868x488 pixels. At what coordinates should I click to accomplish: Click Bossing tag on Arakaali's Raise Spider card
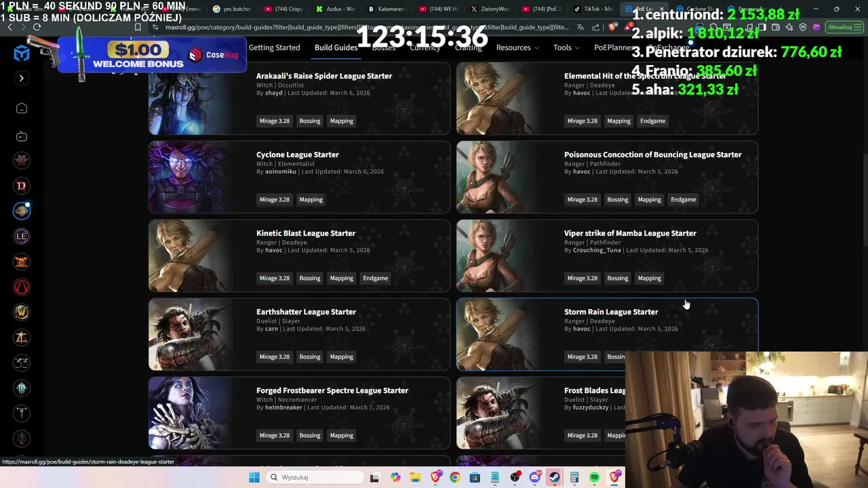click(309, 121)
